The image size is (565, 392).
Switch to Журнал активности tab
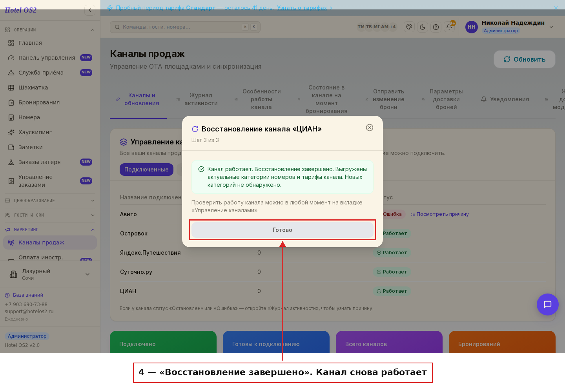coord(197,99)
